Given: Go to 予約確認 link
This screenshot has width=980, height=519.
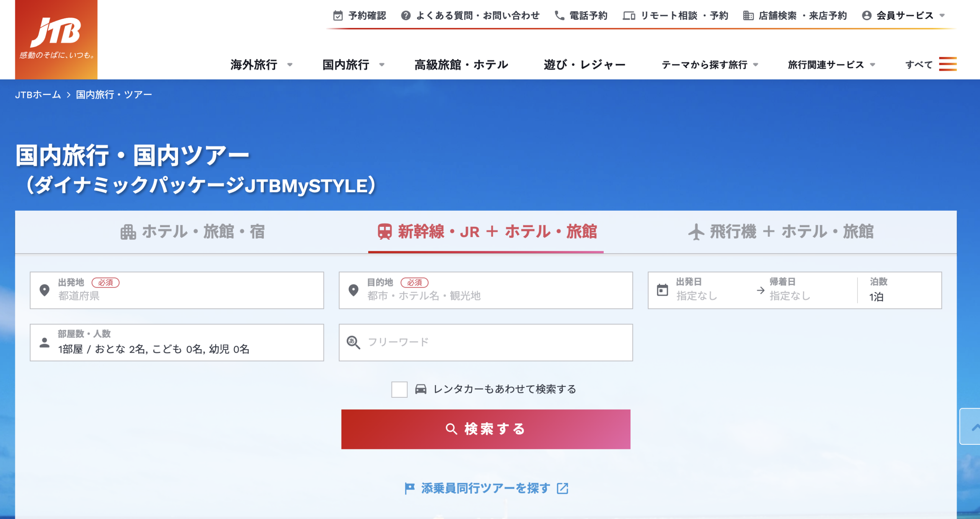Looking at the screenshot, I should [x=359, y=16].
